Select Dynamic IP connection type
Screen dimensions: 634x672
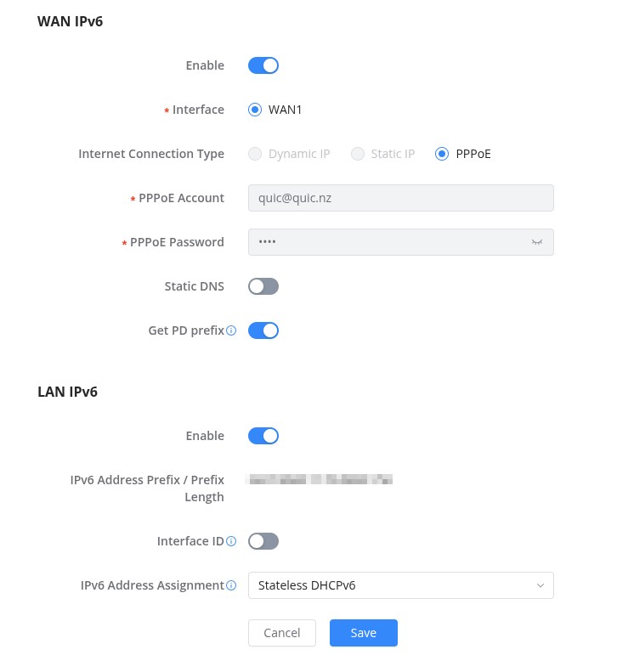[255, 154]
